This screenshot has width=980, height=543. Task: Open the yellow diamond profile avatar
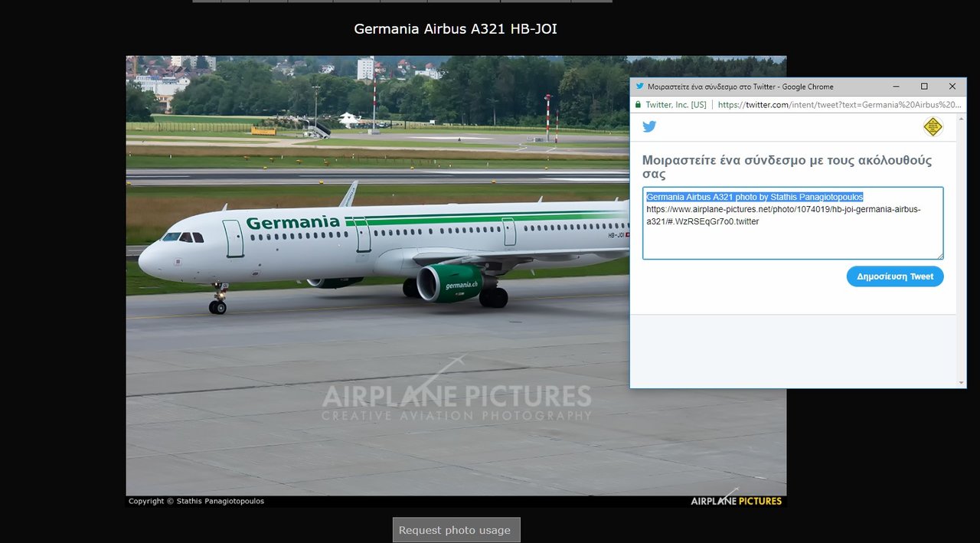click(933, 126)
